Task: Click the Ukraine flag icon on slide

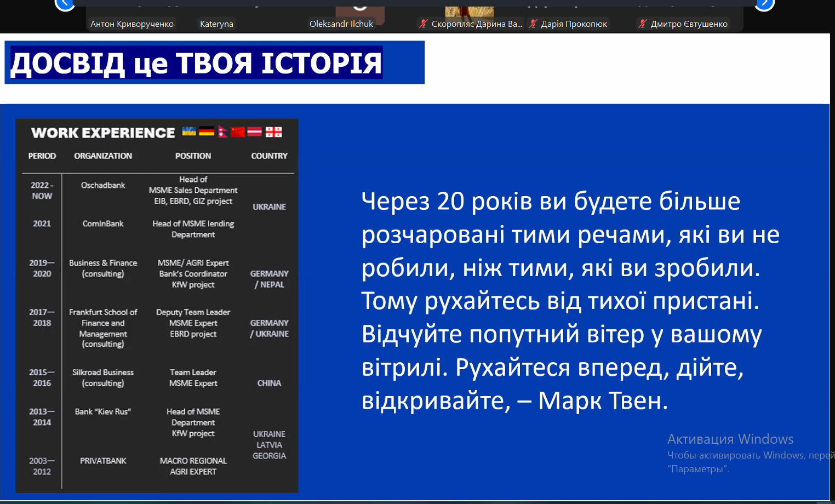Action: click(189, 131)
